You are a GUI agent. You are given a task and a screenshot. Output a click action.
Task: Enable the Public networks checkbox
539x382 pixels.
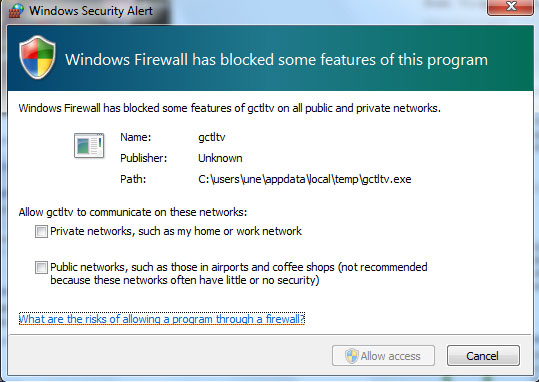(x=41, y=268)
